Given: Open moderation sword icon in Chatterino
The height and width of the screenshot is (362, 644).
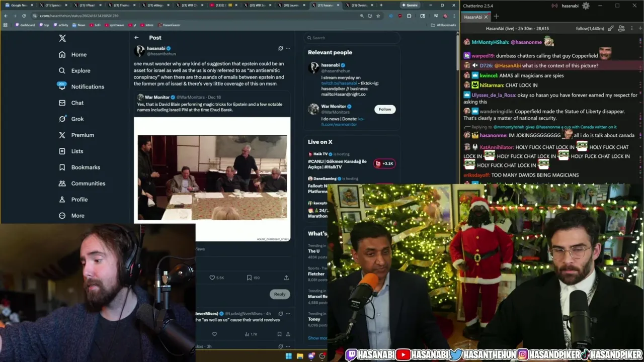Looking at the screenshot, I should 611,29.
